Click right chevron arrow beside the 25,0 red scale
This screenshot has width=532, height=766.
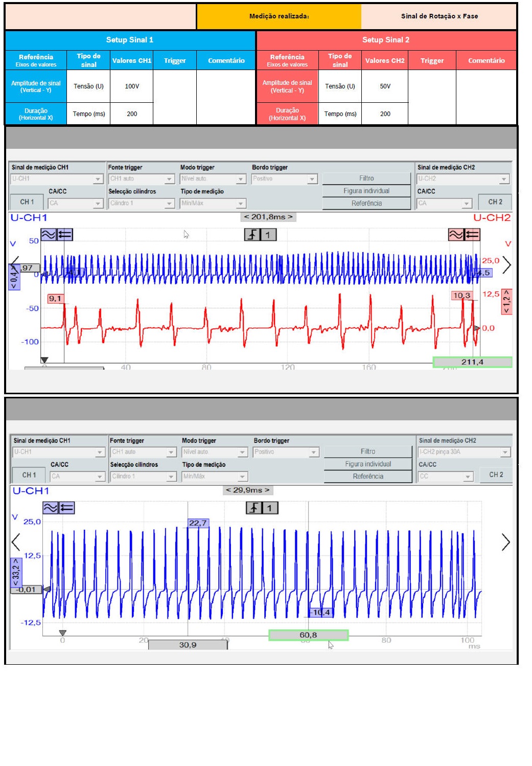pos(506,264)
